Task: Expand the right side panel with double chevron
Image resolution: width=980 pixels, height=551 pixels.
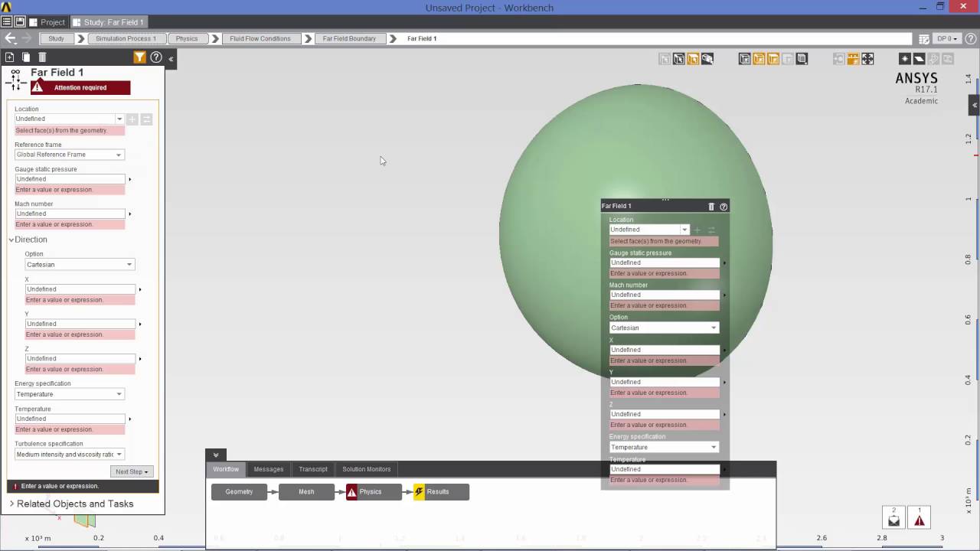Action: [975, 105]
